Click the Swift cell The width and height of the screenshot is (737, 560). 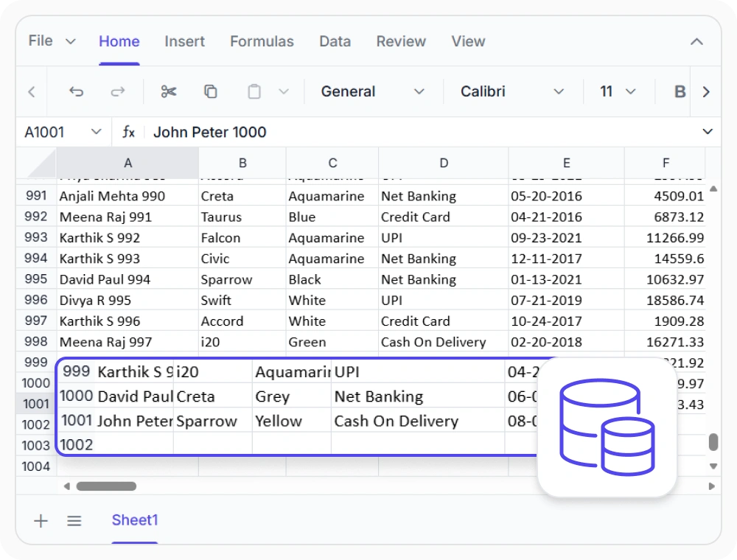coord(242,300)
